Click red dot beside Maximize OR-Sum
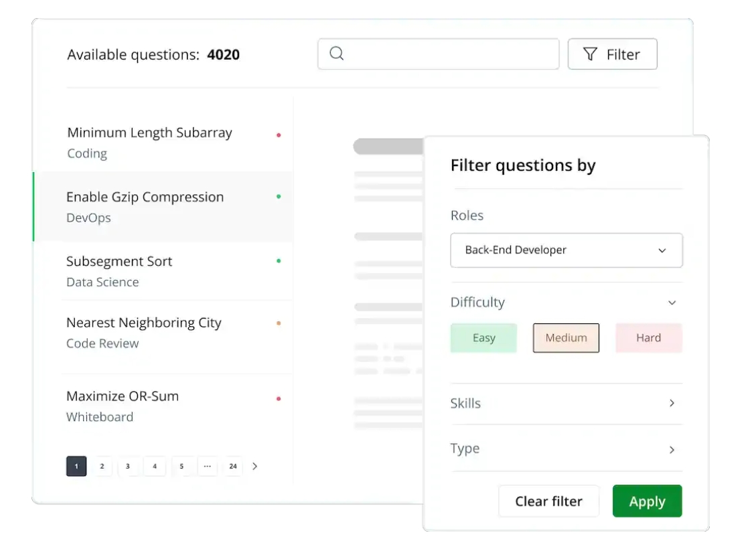This screenshot has width=756, height=549. click(279, 399)
